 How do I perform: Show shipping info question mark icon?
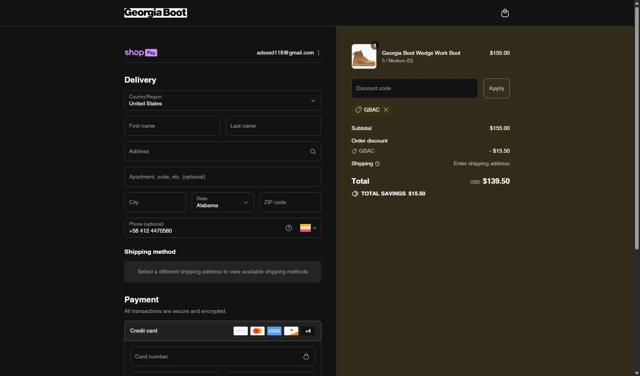pos(377,164)
